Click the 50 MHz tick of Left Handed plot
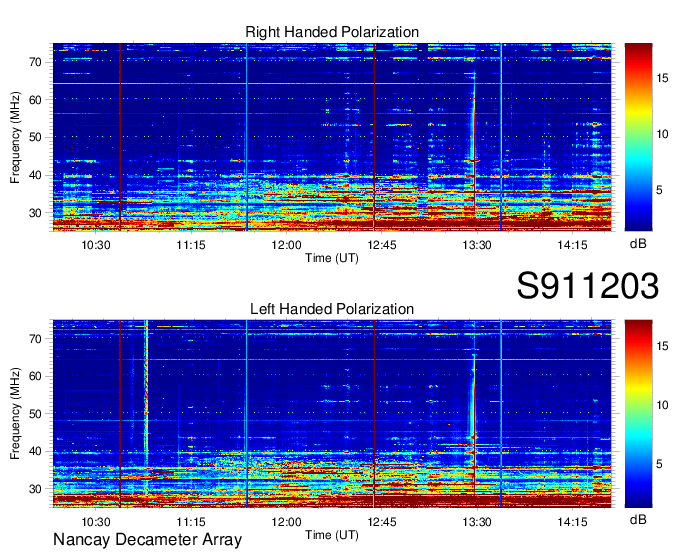Viewport: 680px width, 552px height. tap(36, 414)
